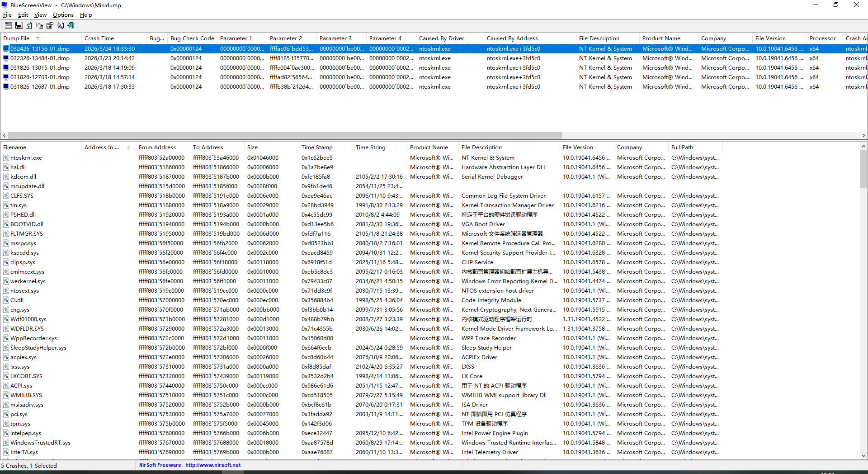Click the tpm.sys file icon
Screen dimensions: 868x474
click(x=6, y=424)
